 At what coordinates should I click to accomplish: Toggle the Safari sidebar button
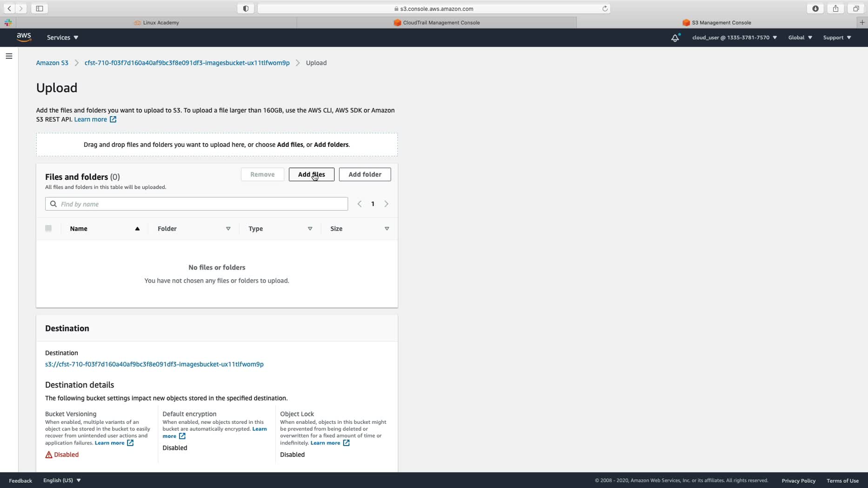[40, 8]
